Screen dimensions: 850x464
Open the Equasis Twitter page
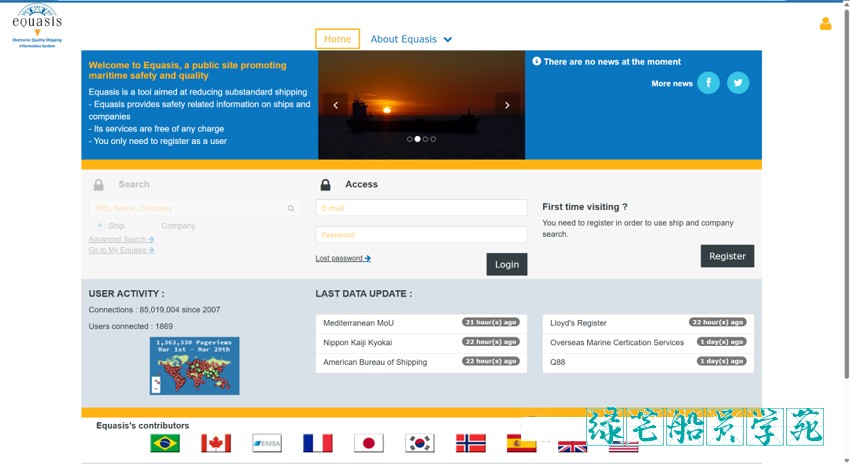point(738,83)
